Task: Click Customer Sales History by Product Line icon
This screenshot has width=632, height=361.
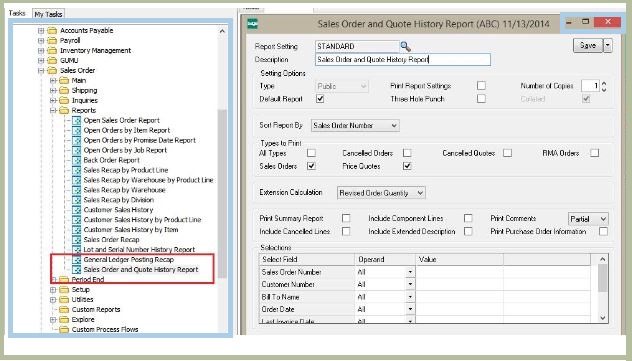Action: [x=77, y=220]
